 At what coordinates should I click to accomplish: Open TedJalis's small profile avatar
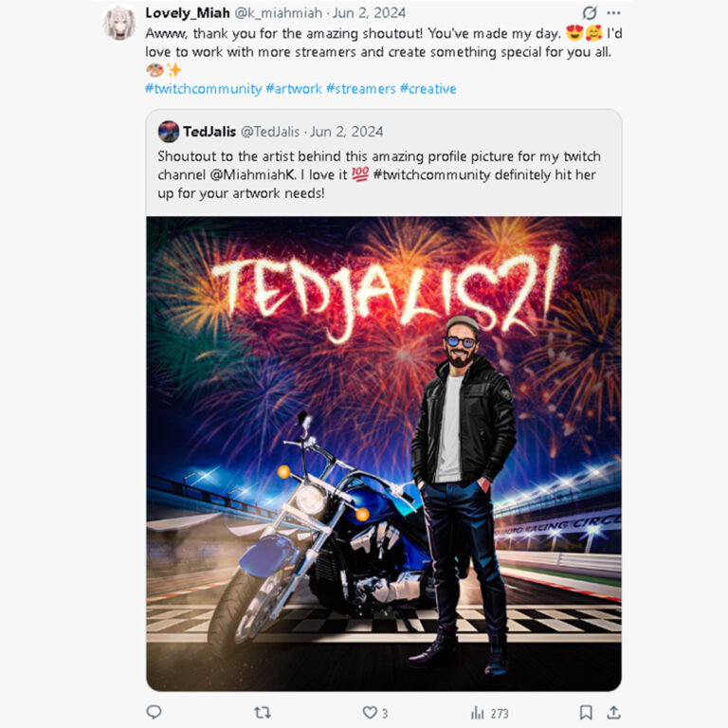[169, 132]
